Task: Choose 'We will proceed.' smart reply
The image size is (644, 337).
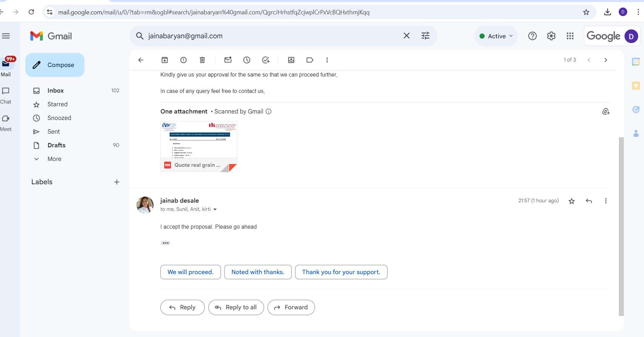Action: (190, 272)
